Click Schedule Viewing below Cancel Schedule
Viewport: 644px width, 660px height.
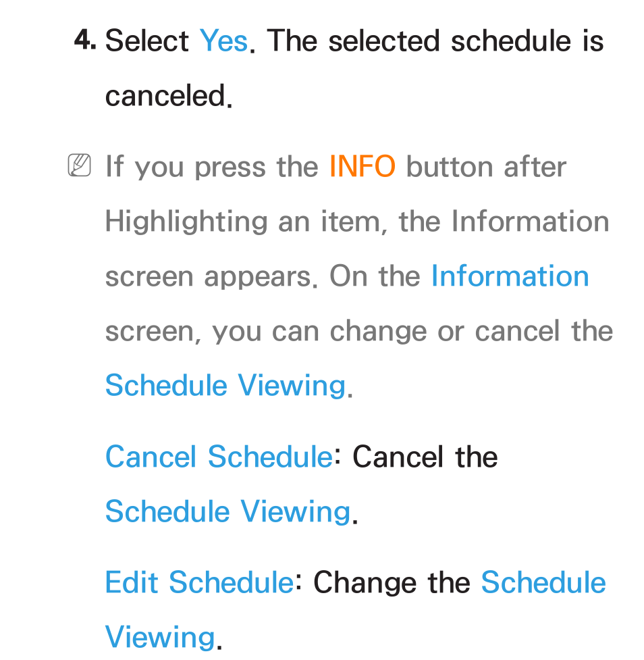click(228, 512)
